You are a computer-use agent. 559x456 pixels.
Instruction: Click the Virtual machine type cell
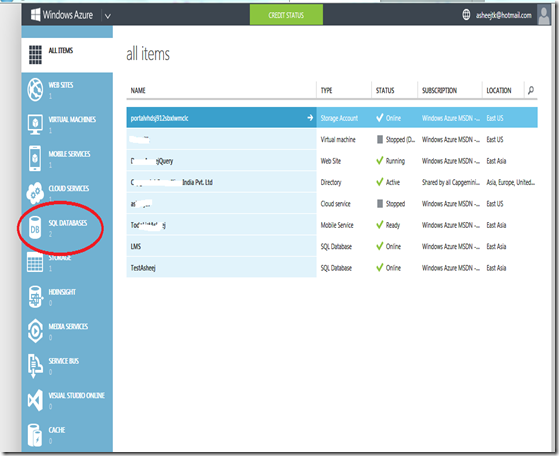tap(338, 139)
